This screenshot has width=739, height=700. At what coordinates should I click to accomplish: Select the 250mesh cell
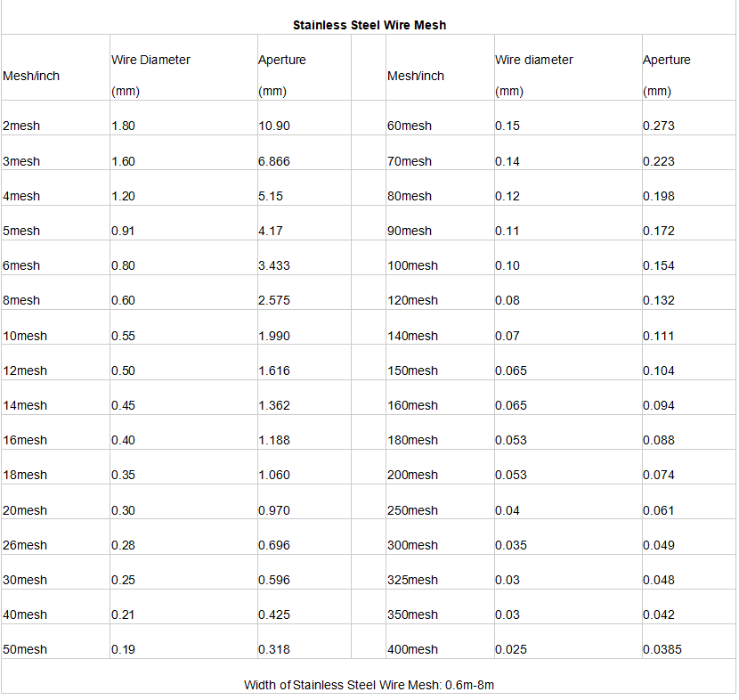413,510
